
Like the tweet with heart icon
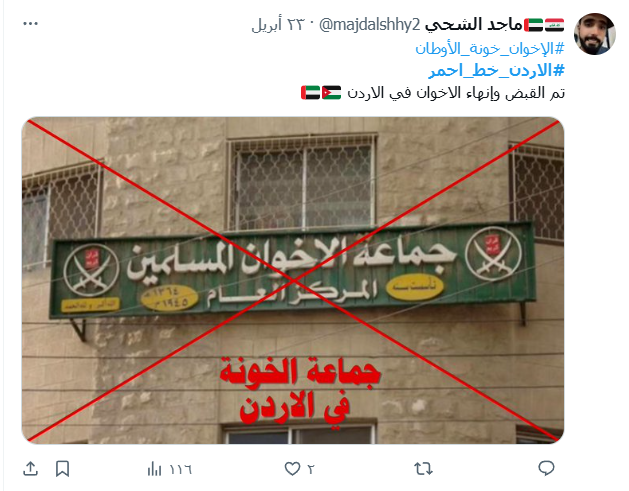(x=292, y=469)
